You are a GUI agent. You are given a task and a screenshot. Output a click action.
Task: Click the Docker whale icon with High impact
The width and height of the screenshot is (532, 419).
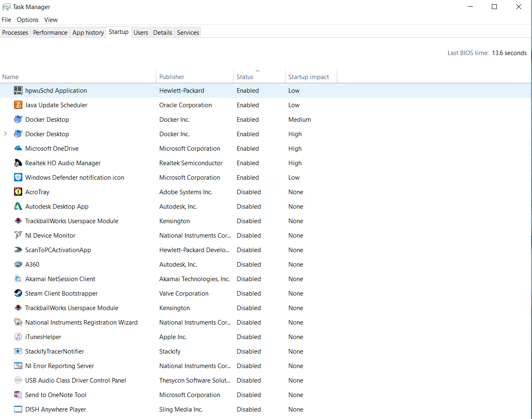[18, 134]
